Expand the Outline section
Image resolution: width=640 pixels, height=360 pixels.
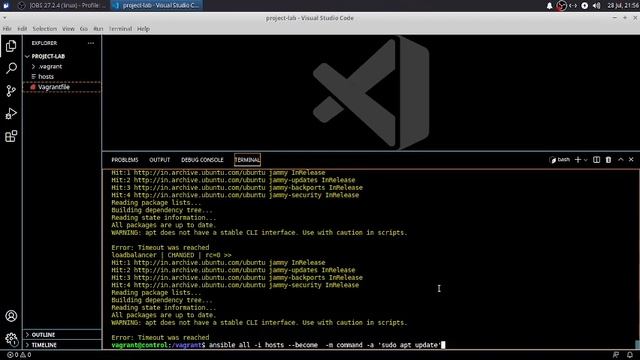pyautogui.click(x=62, y=335)
